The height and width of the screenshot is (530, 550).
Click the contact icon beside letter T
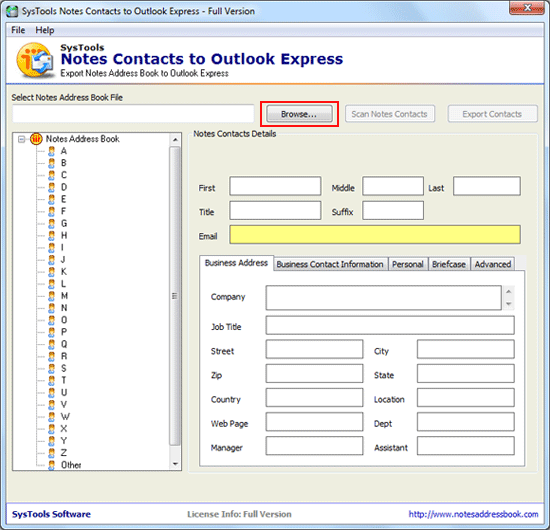coord(52,380)
